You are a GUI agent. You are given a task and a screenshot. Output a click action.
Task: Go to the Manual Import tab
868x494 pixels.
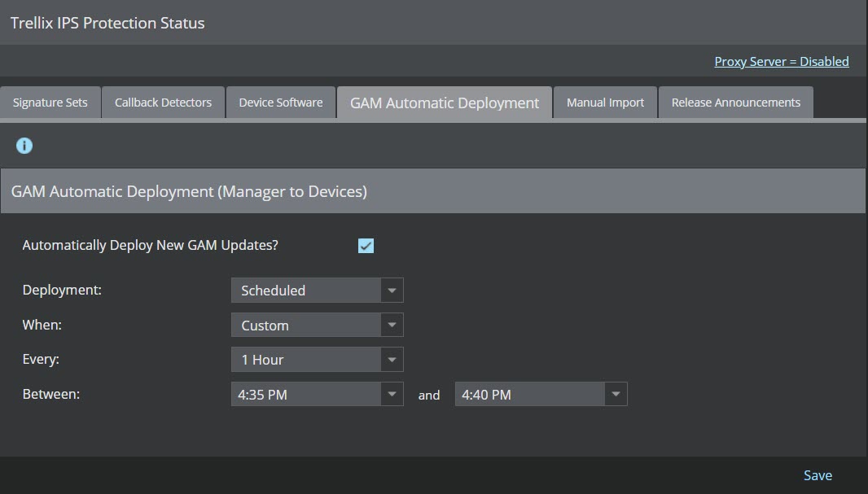click(605, 103)
